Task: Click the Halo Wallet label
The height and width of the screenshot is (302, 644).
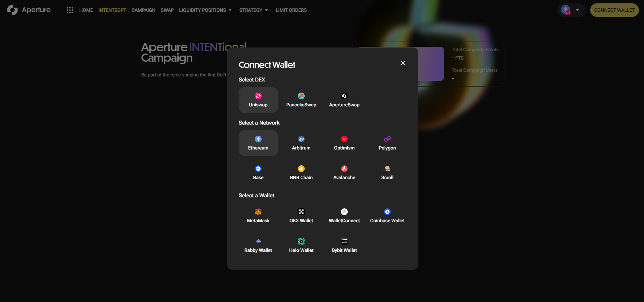Action: click(301, 250)
